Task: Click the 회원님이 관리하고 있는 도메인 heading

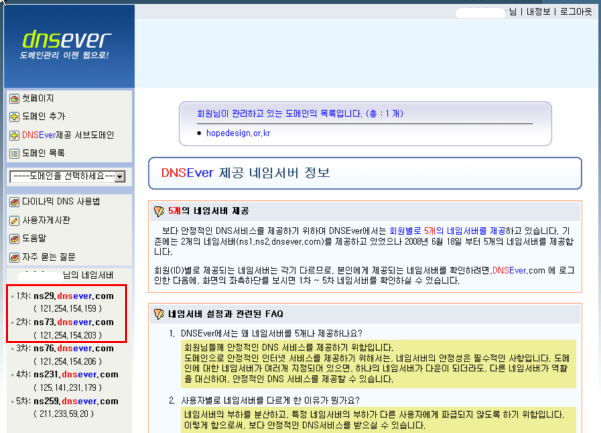Action: (x=300, y=114)
